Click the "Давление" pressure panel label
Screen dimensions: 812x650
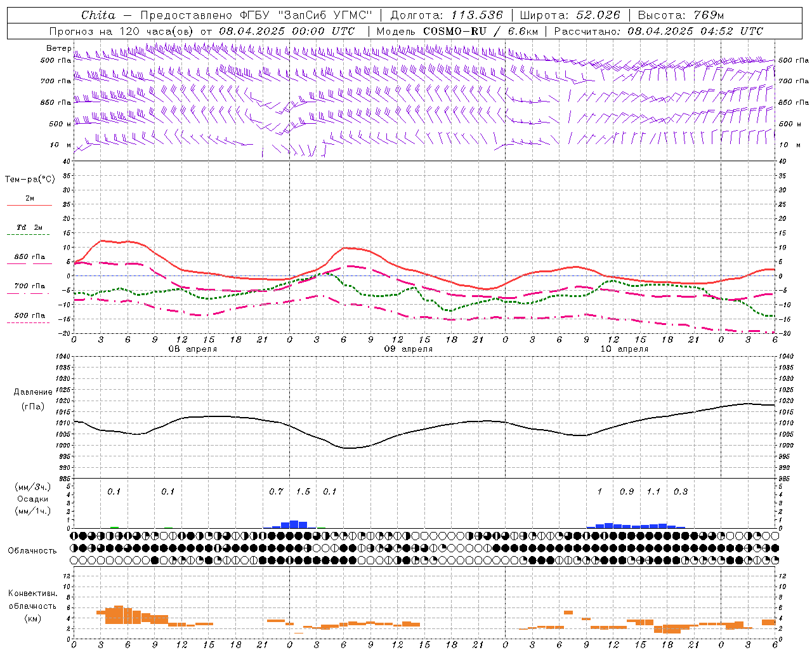33,392
